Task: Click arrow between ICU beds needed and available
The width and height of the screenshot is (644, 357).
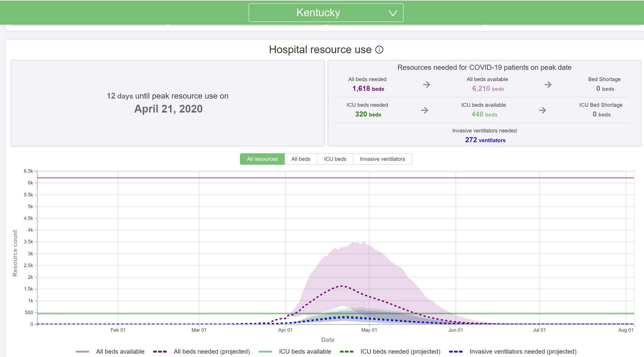Action: click(425, 110)
